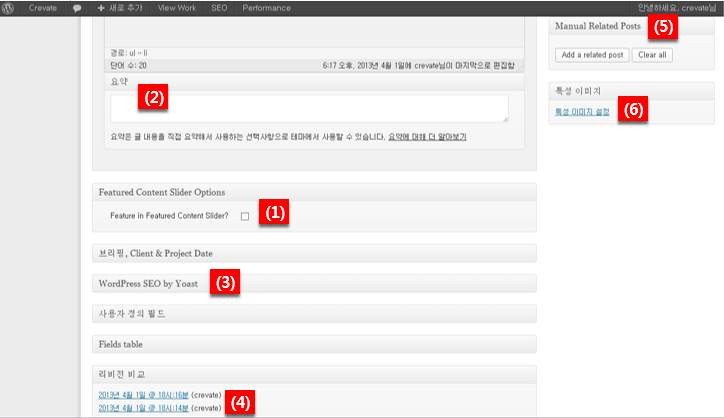The width and height of the screenshot is (724, 418).
Task: Expand the Fields table panel
Action: pyautogui.click(x=314, y=344)
